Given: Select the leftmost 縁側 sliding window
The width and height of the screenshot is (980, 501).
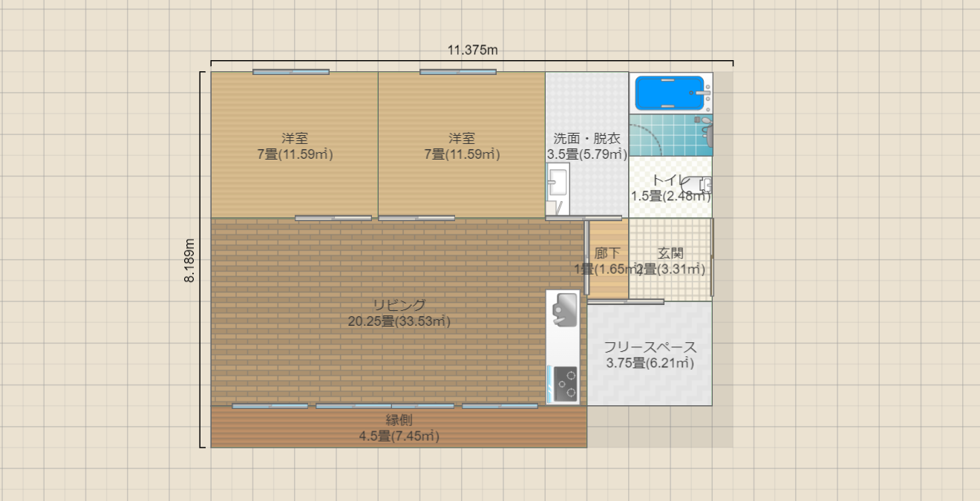Looking at the screenshot, I should tap(270, 406).
